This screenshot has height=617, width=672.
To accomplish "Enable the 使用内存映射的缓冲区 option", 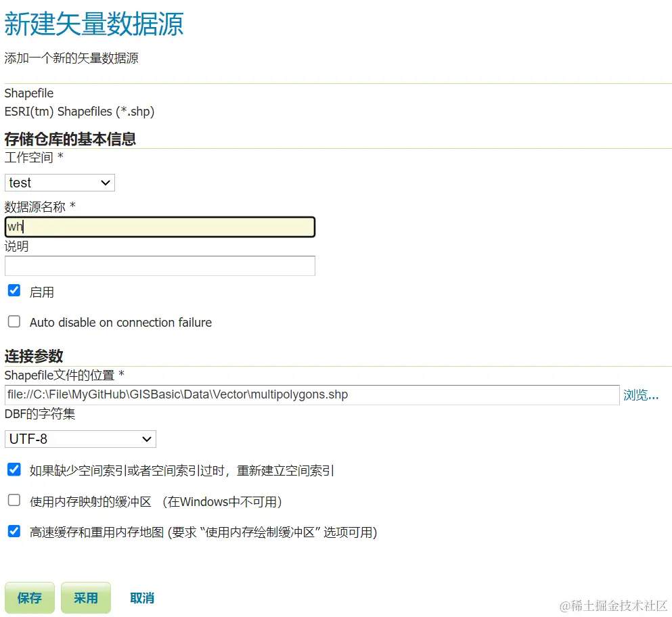I will (x=14, y=499).
